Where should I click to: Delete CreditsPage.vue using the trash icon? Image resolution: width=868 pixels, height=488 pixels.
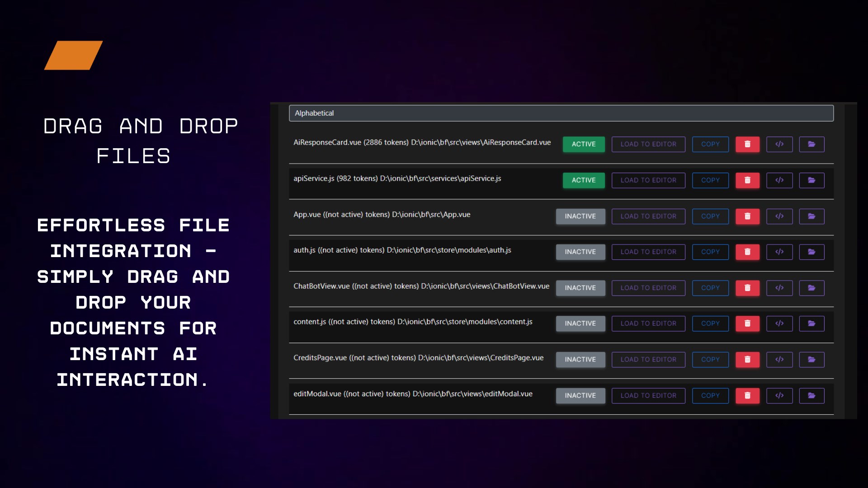coord(747,360)
